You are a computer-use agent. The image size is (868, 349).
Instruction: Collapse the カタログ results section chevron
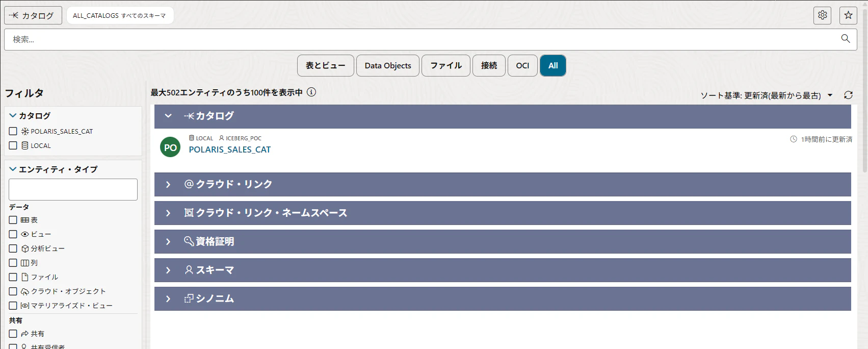pos(168,116)
